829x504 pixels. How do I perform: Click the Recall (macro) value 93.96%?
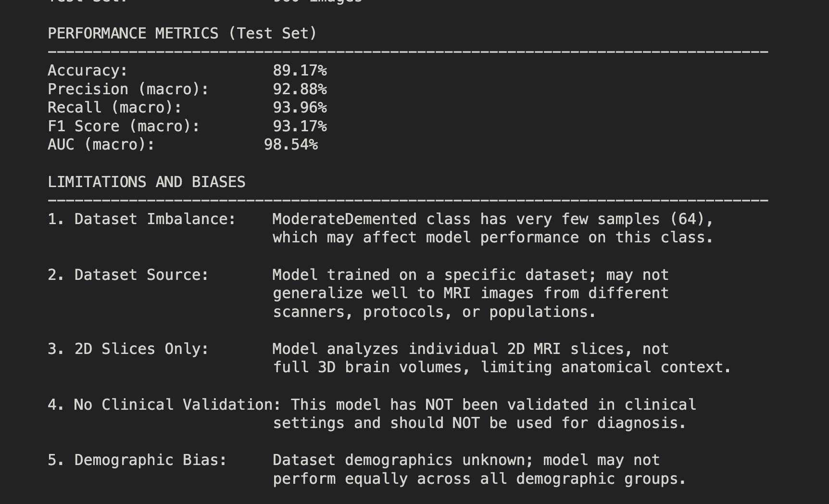(x=300, y=108)
